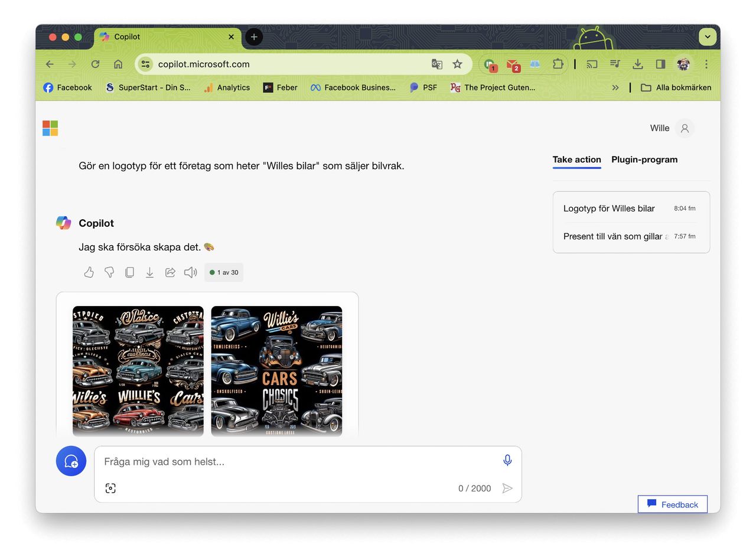756x560 pixels.
Task: Switch to the Plugin-program tab
Action: [x=644, y=159]
